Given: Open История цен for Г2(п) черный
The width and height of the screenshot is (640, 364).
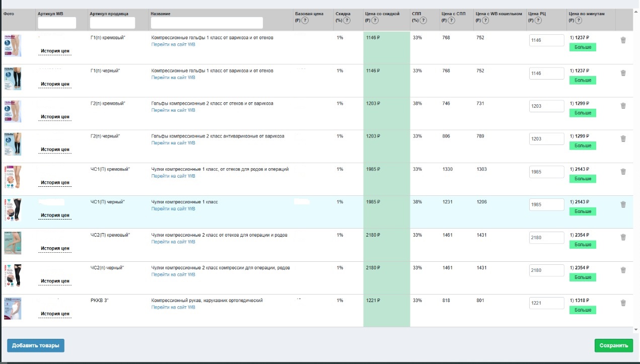Looking at the screenshot, I should click(55, 150).
